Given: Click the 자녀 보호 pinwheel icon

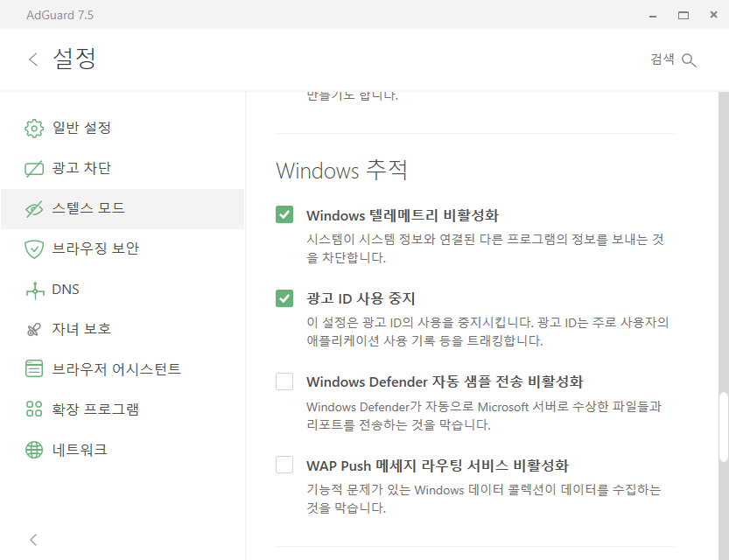Looking at the screenshot, I should pyautogui.click(x=34, y=330).
